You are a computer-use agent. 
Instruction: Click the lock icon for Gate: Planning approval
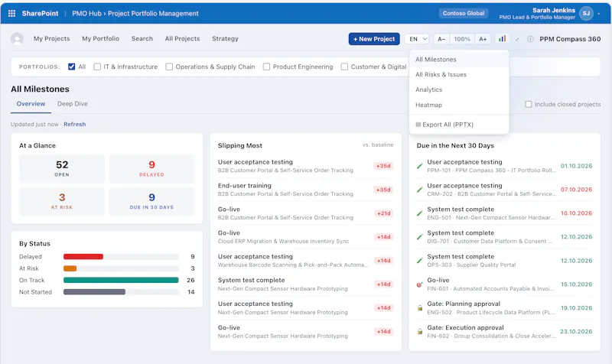point(419,308)
